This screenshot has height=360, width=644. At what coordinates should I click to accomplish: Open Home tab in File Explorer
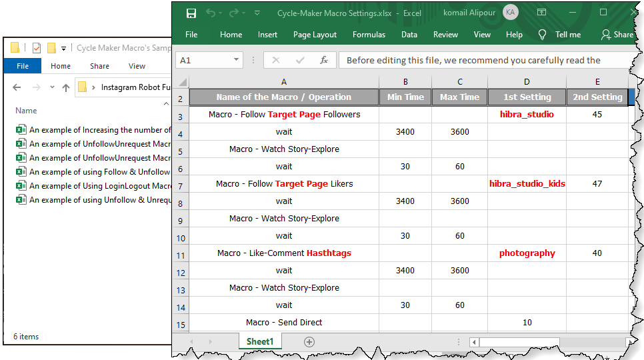point(61,66)
